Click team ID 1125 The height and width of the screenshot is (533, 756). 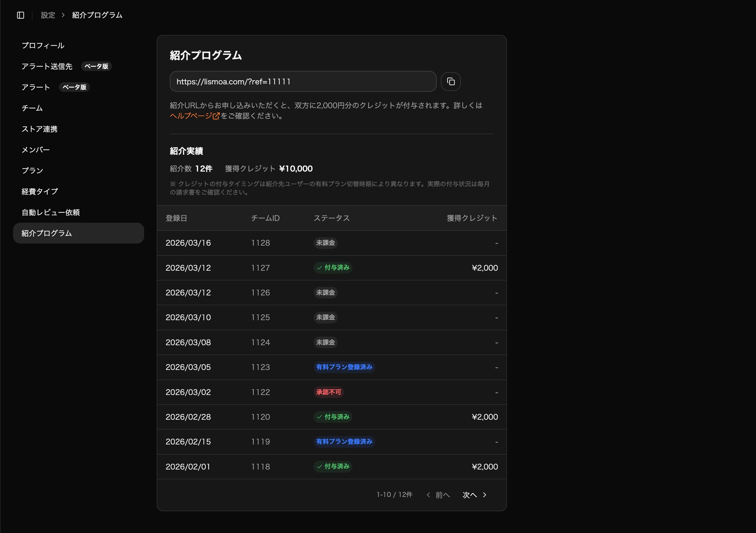tap(260, 317)
